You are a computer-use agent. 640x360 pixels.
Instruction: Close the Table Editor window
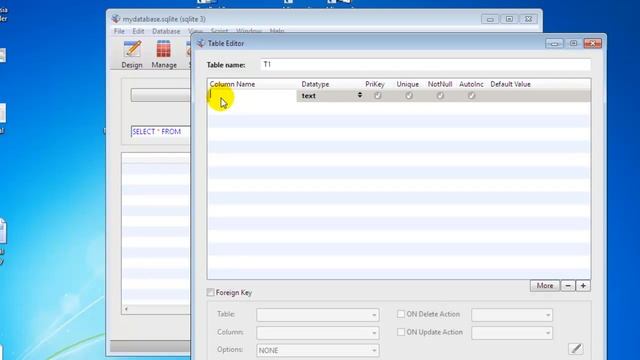point(593,43)
